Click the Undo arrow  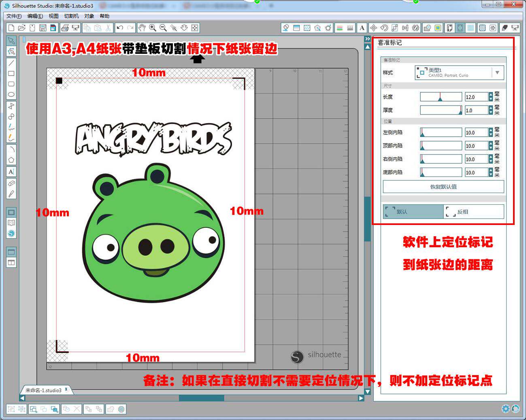[120, 28]
